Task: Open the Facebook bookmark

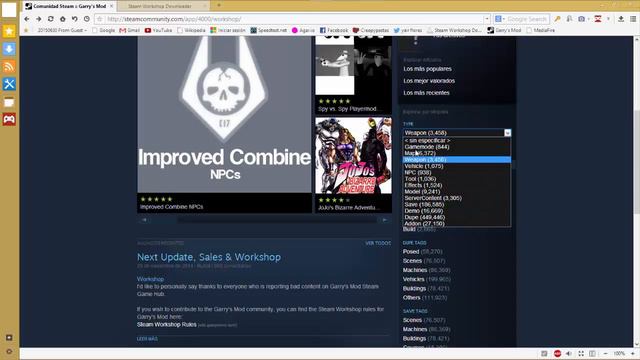Action: point(334,30)
